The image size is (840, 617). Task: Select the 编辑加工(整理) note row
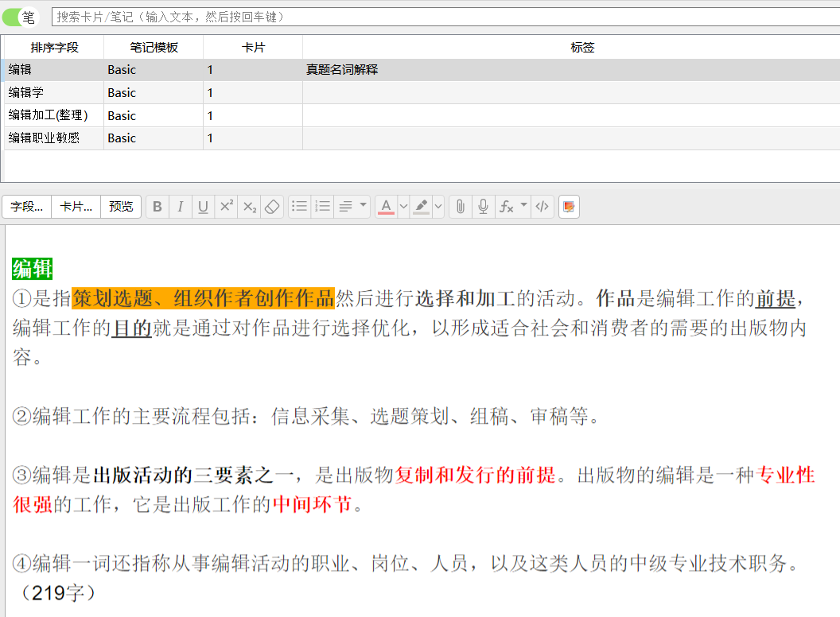coord(422,115)
